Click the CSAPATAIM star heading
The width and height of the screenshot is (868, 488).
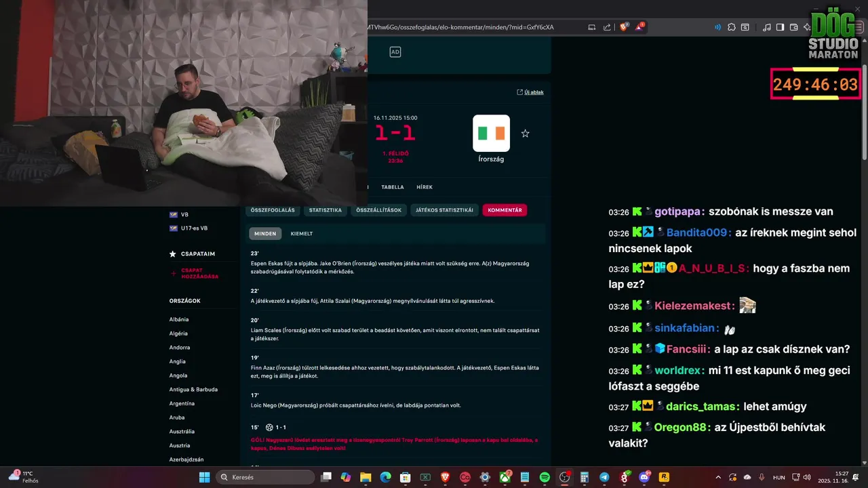[x=192, y=253]
